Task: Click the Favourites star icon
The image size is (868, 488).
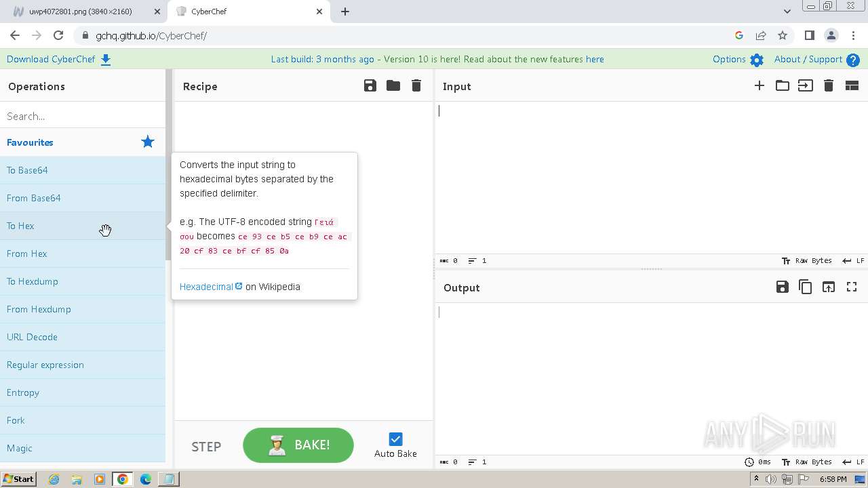Action: (x=148, y=142)
